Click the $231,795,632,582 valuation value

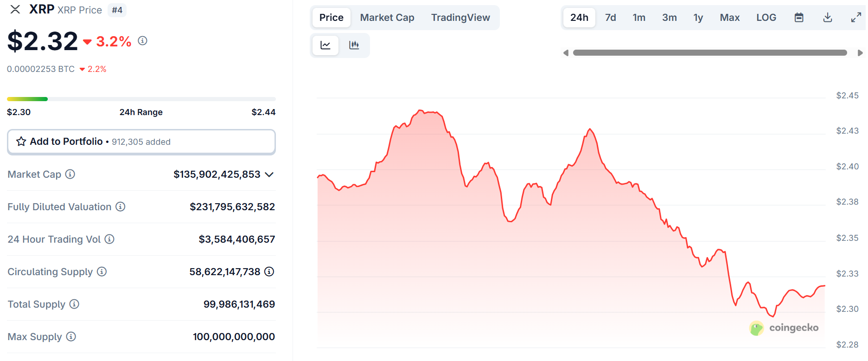[232, 207]
